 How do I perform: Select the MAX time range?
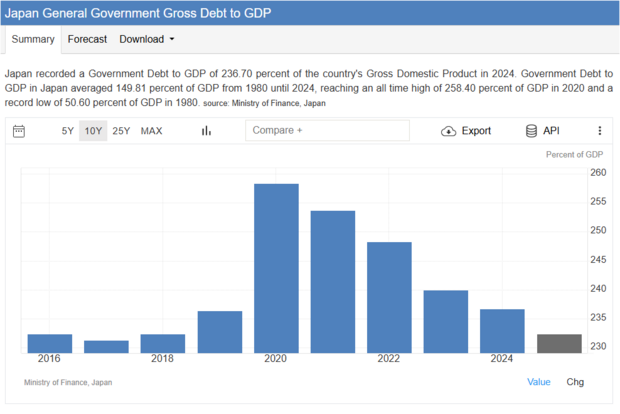(x=152, y=131)
